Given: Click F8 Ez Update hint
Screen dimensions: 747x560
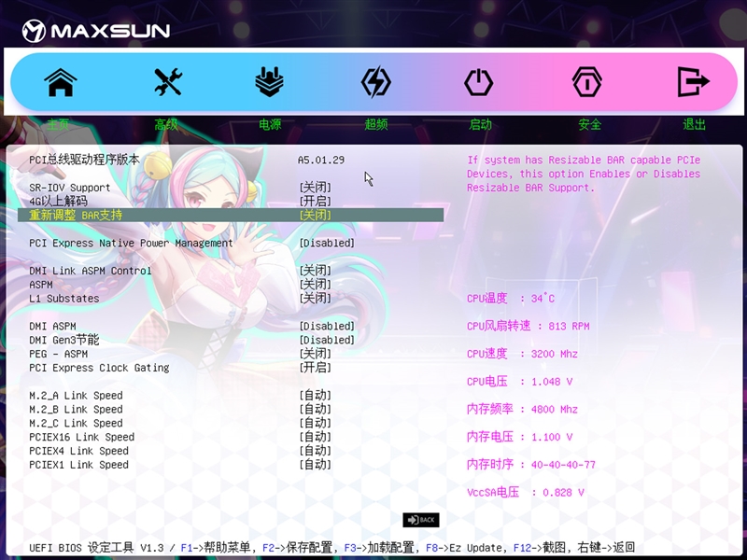Looking at the screenshot, I should (463, 548).
